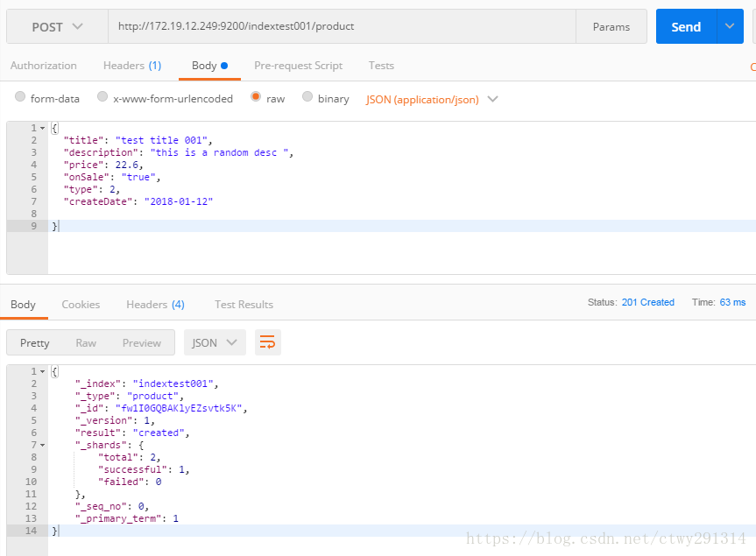This screenshot has height=556, width=756.
Task: Click the "failed": 0 line
Action: [130, 482]
